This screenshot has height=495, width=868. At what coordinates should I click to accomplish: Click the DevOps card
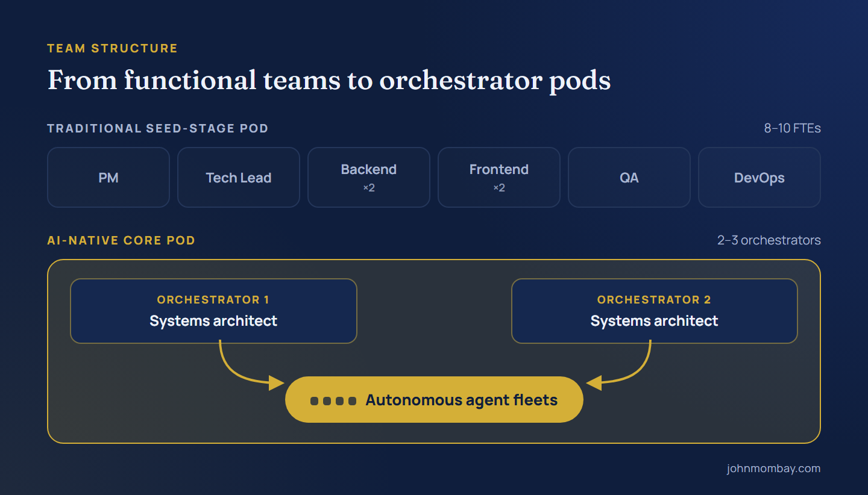tap(759, 178)
